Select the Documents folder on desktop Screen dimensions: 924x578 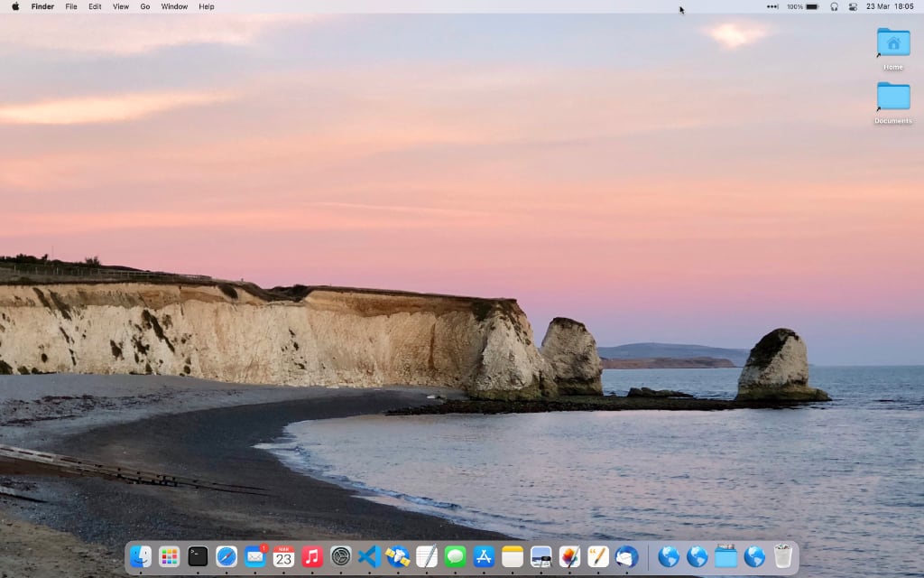coord(892,98)
